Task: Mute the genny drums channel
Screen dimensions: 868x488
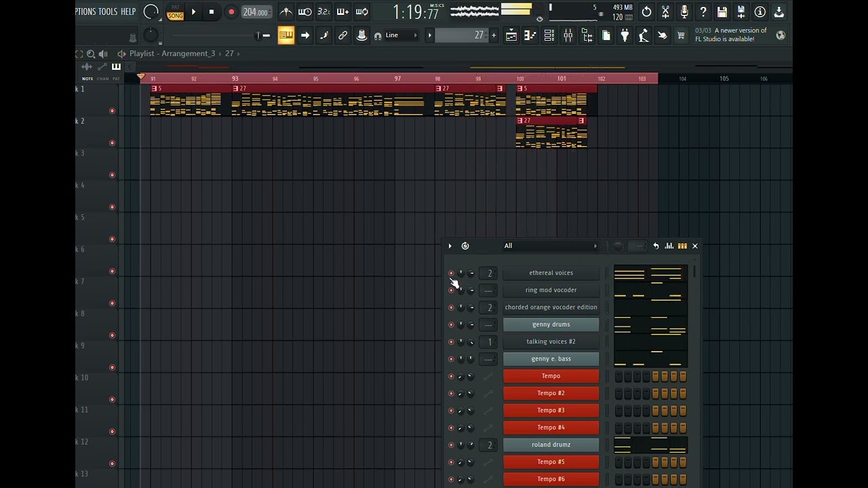Action: point(451,325)
